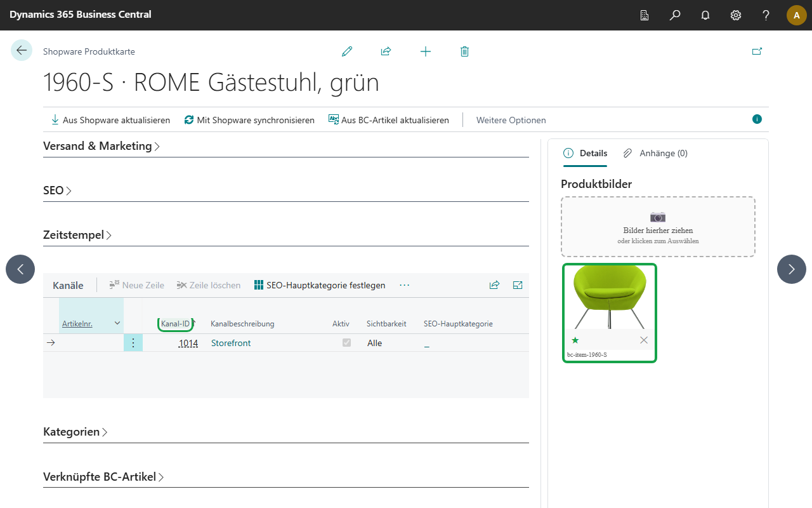Share Kanäle list via share icon

click(x=494, y=285)
